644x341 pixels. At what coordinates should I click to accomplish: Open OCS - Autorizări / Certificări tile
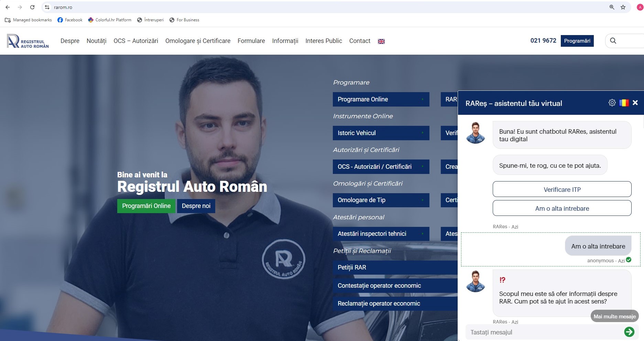[x=381, y=167]
